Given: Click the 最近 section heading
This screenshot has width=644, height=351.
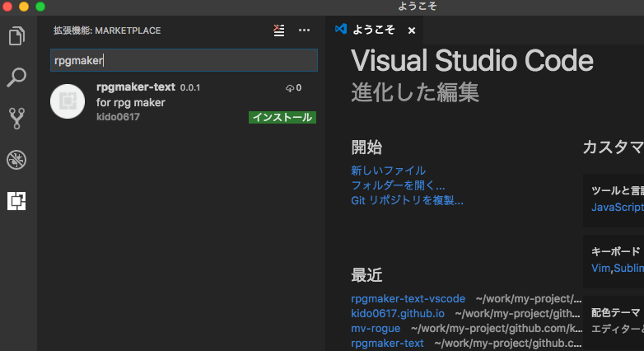Looking at the screenshot, I should click(x=366, y=275).
